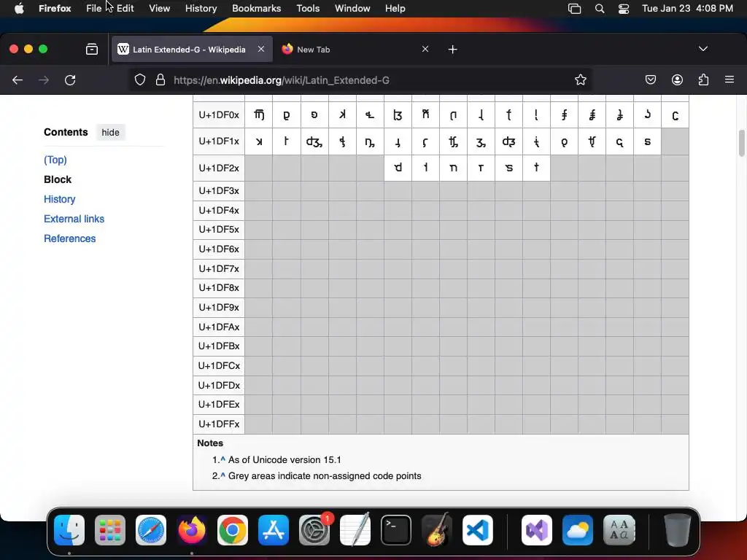
Task: Go back to the previous page
Action: [18, 80]
